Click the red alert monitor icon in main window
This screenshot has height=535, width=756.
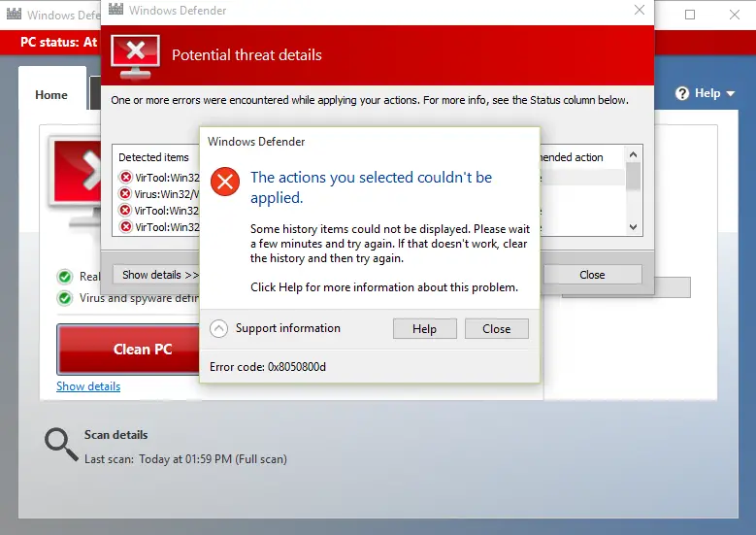tap(75, 183)
